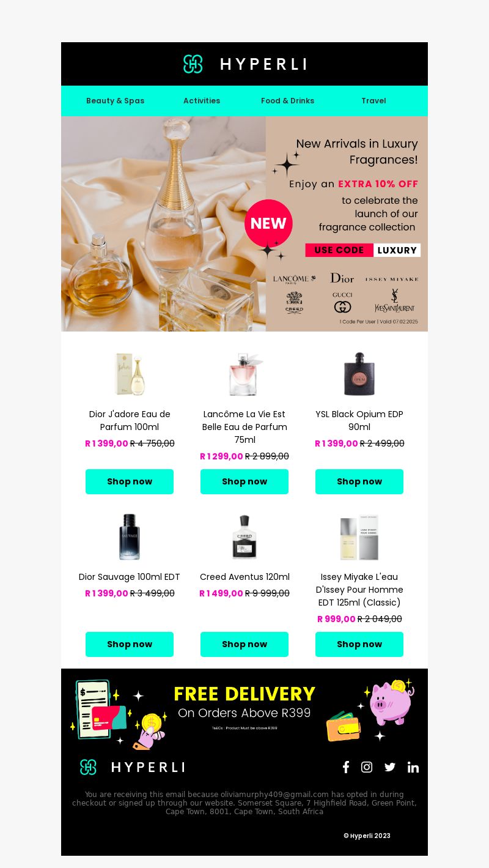
Task: Shop now for Dior J'adore perfume
Action: tap(130, 481)
